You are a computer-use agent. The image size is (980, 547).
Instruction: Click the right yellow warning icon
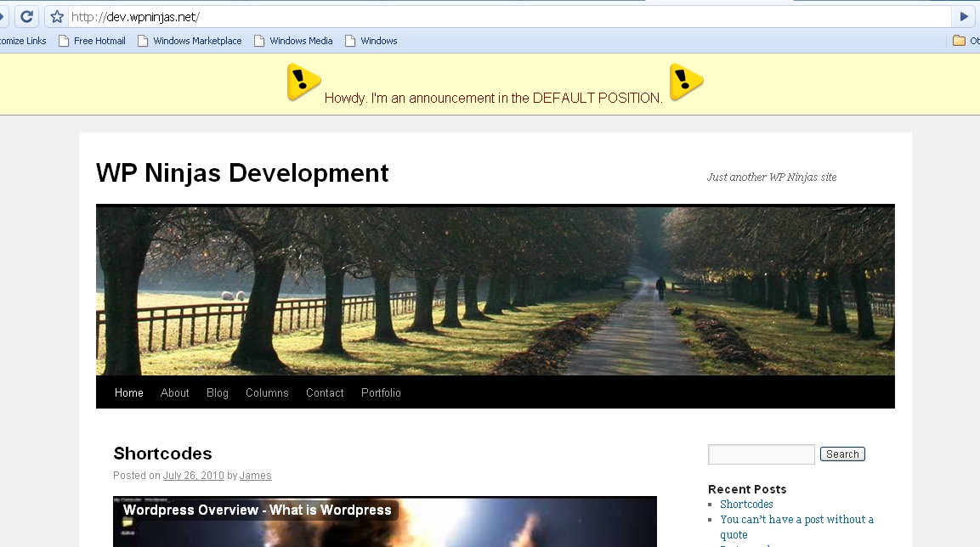tap(686, 82)
